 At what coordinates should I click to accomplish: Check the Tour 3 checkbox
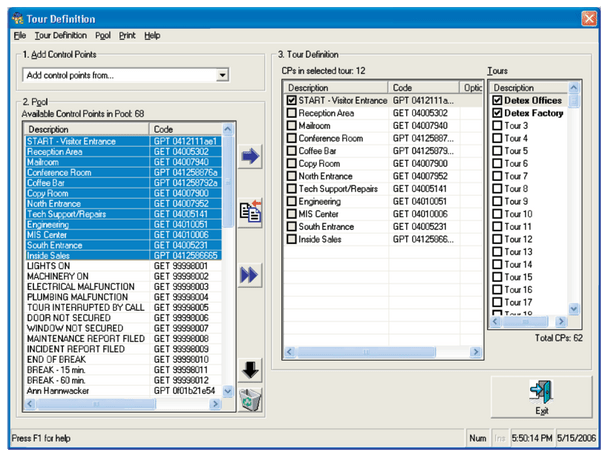click(497, 126)
